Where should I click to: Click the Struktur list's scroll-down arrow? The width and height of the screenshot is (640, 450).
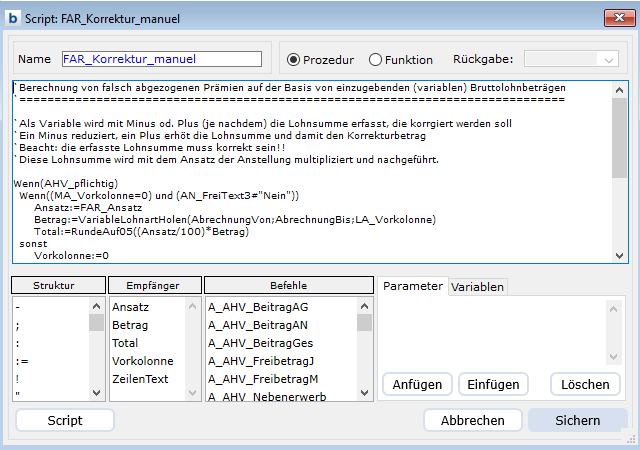coord(97,393)
